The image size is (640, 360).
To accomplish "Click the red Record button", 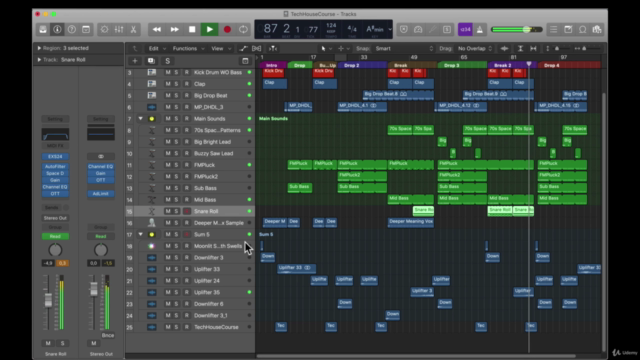I will [227, 29].
